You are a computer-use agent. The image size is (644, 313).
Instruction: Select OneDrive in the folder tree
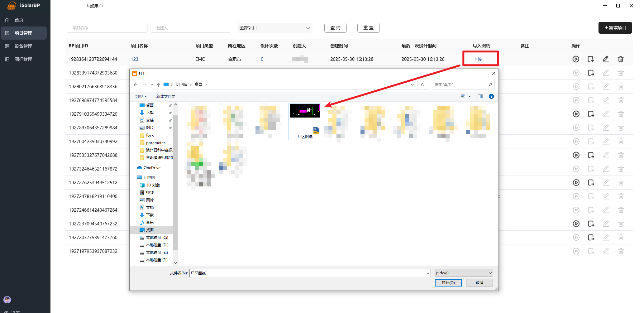click(x=152, y=168)
